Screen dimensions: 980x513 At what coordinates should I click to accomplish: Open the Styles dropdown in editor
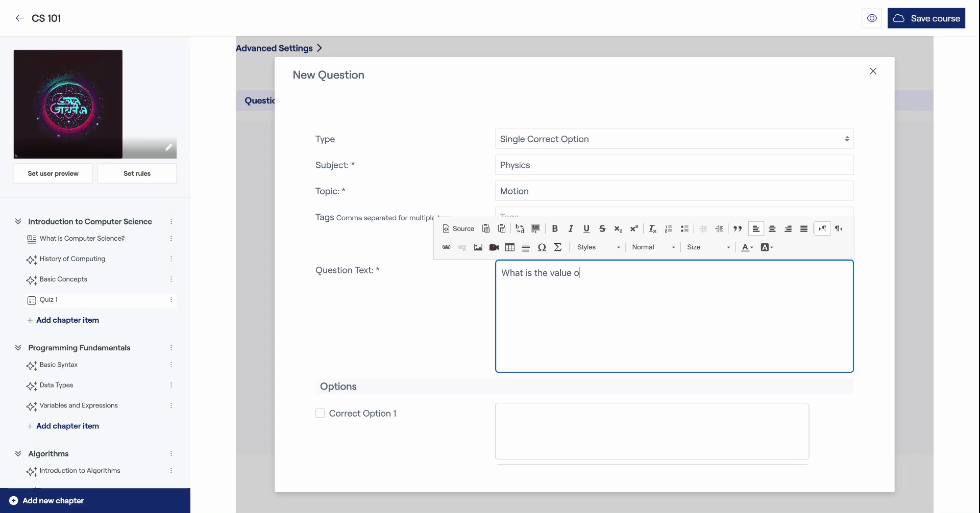[x=598, y=247]
